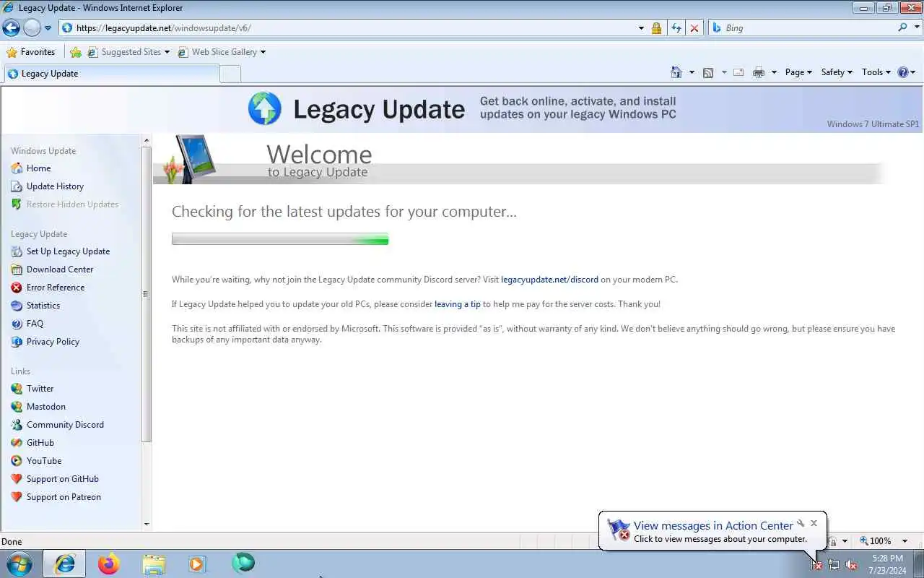Click the browser Forward button
This screenshot has height=578, width=924.
32,28
